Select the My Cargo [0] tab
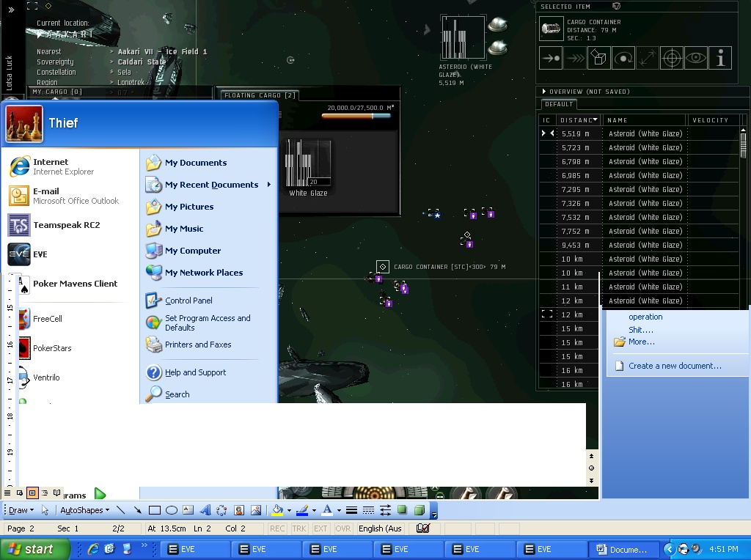This screenshot has height=560, width=751. (57, 92)
